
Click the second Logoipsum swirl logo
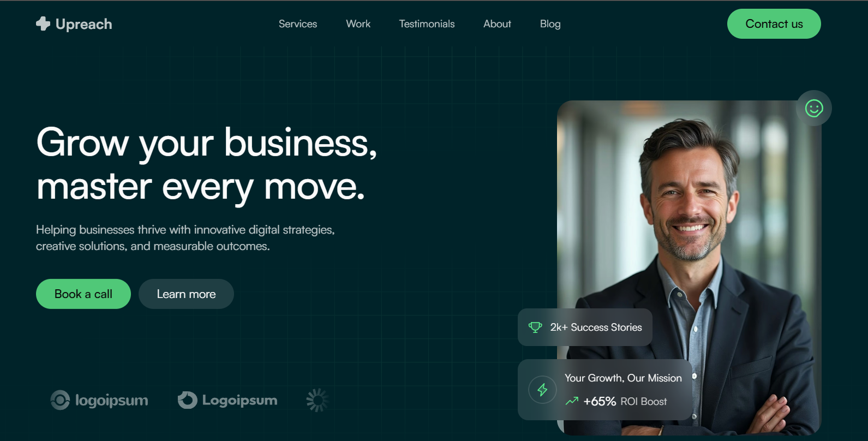point(188,400)
